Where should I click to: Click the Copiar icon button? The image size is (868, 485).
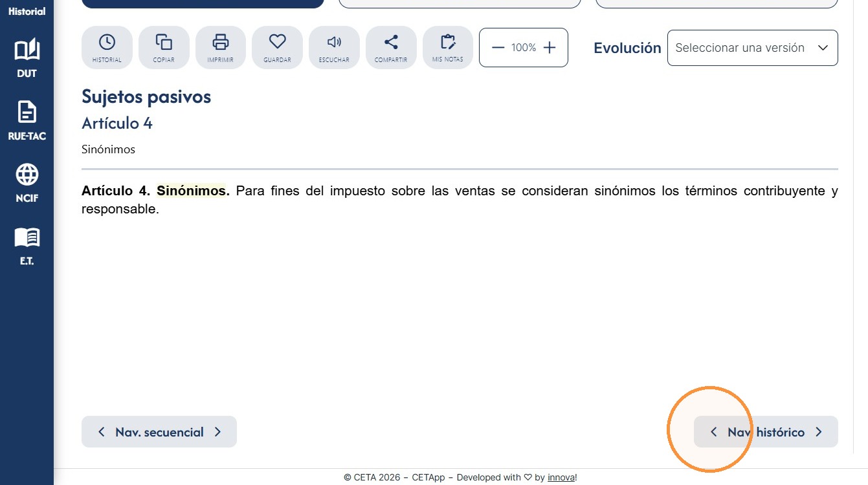(164, 47)
